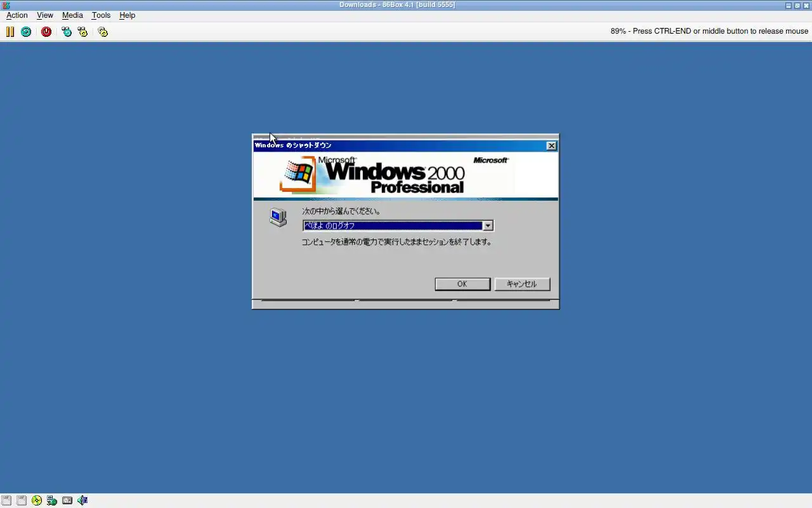Screen dimensions: 812x508
Task: Close the 86Box emulator window
Action: coord(806,5)
